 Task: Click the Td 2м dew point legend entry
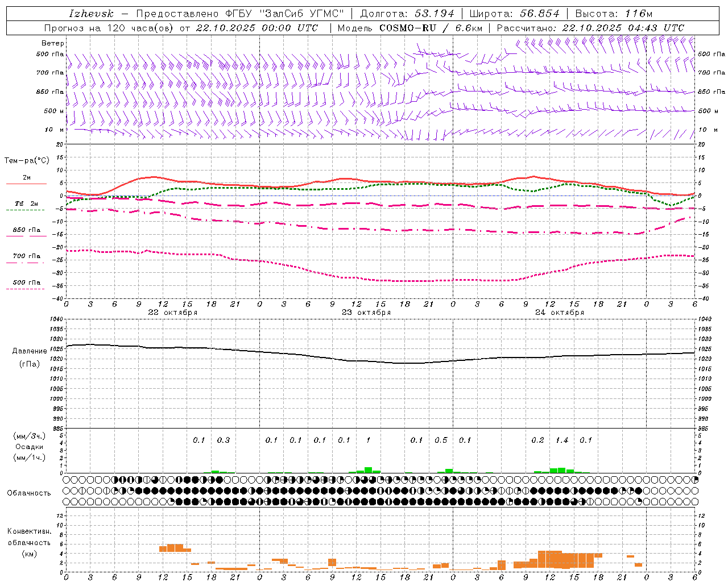pyautogui.click(x=26, y=203)
